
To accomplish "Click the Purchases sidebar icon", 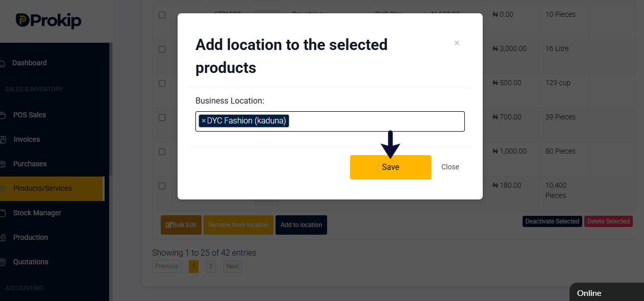I will click(3, 164).
